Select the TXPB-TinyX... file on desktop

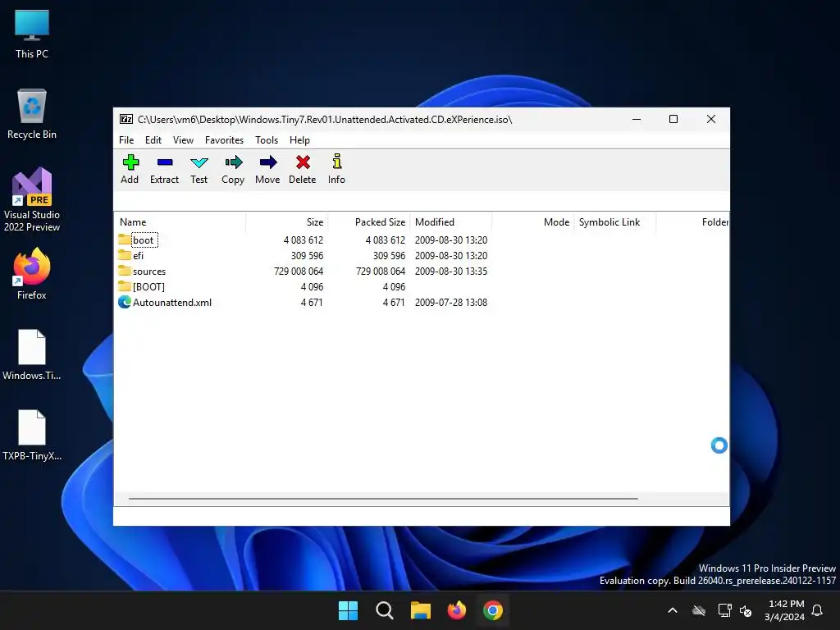(x=32, y=435)
